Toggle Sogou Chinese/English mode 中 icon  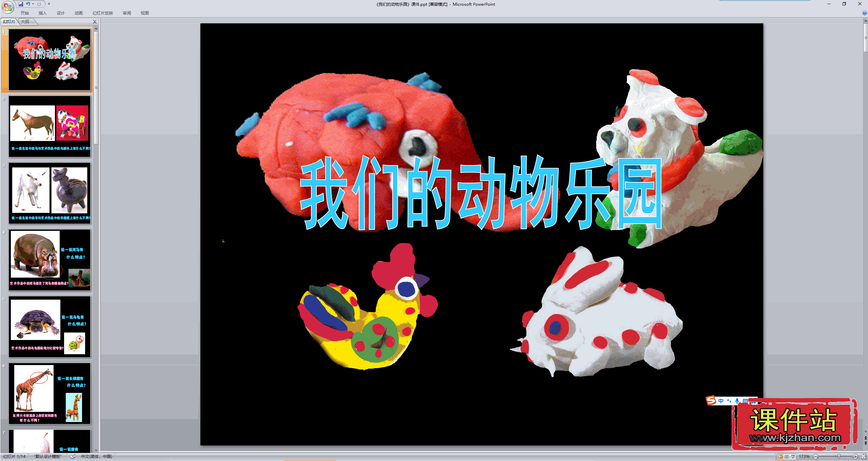(x=721, y=401)
